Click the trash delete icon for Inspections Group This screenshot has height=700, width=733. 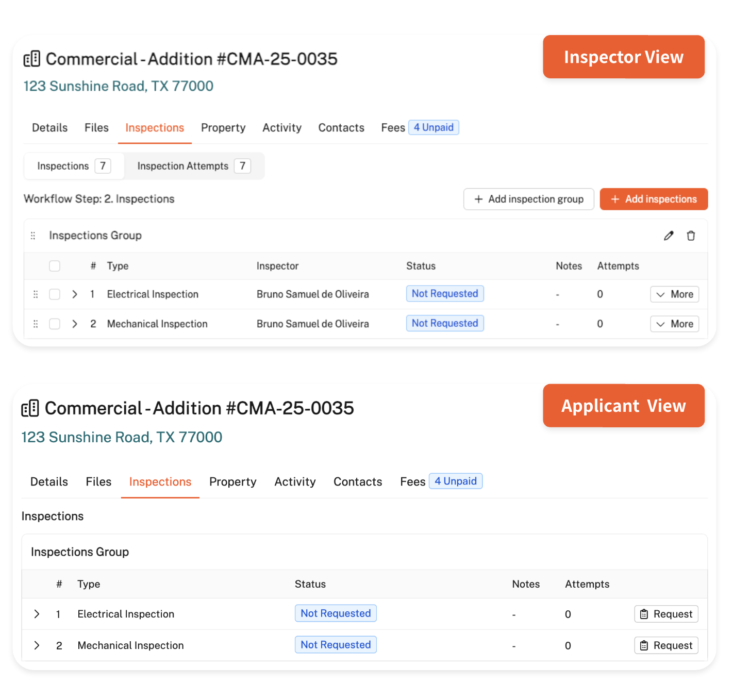691,236
